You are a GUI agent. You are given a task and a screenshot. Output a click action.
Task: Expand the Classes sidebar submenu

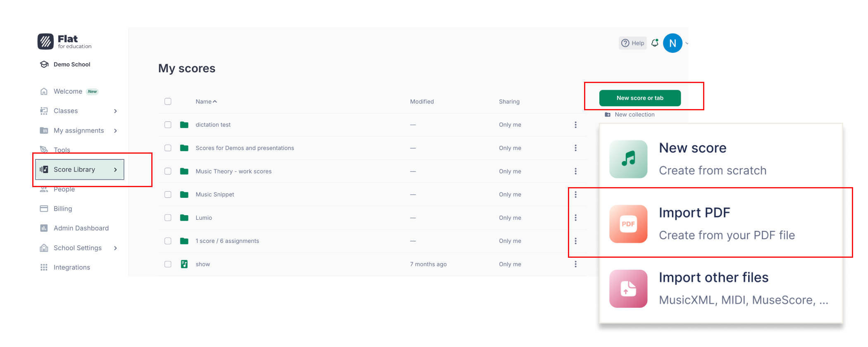[x=115, y=111]
